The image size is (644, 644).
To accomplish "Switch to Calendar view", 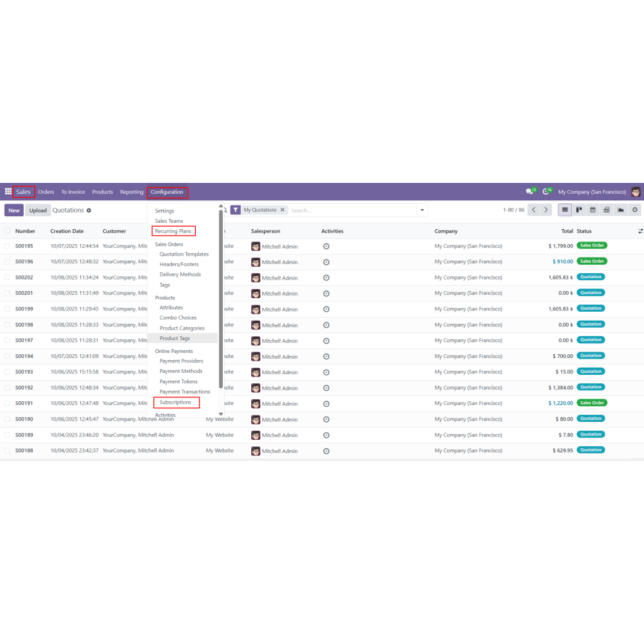I will (592, 210).
